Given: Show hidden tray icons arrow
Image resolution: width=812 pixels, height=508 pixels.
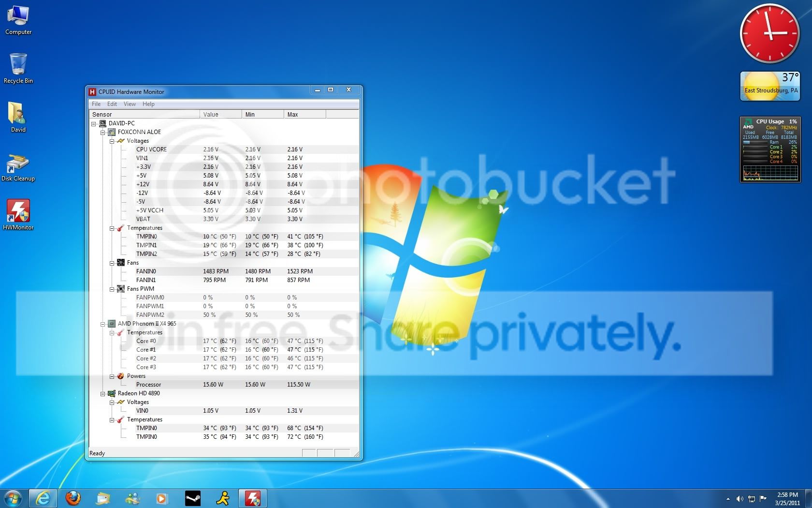Looking at the screenshot, I should (x=728, y=499).
